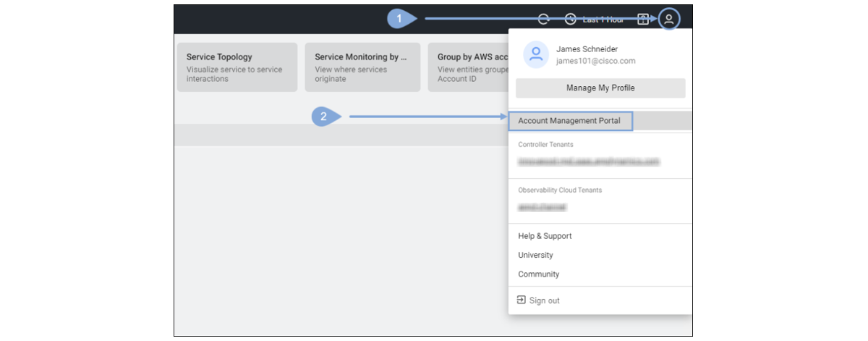Viewport: 868px width, 341px height.
Task: Select Account Management Portal menu item
Action: click(x=569, y=121)
